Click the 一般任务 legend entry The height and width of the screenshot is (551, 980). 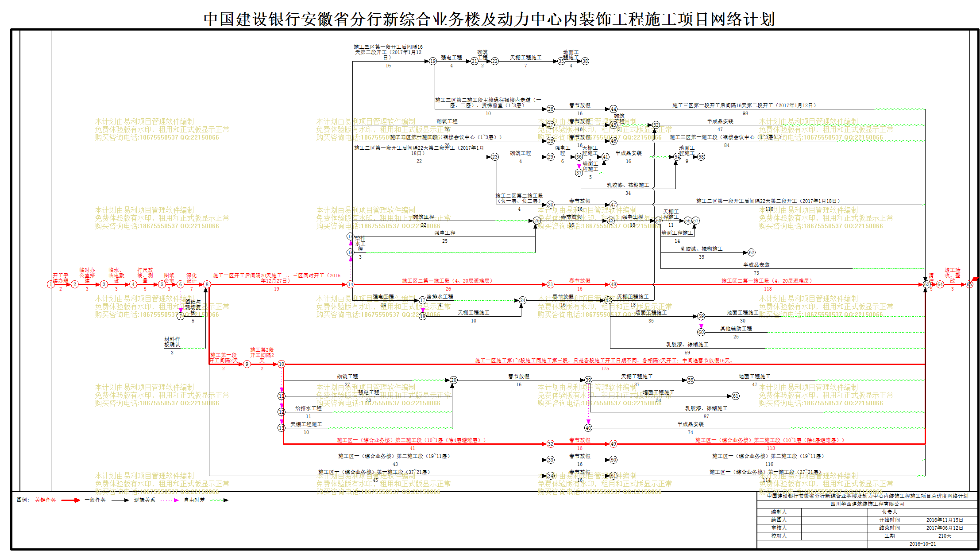tap(95, 500)
